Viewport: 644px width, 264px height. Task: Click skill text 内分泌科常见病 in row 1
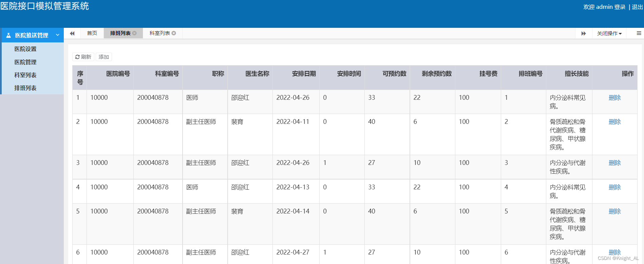568,102
